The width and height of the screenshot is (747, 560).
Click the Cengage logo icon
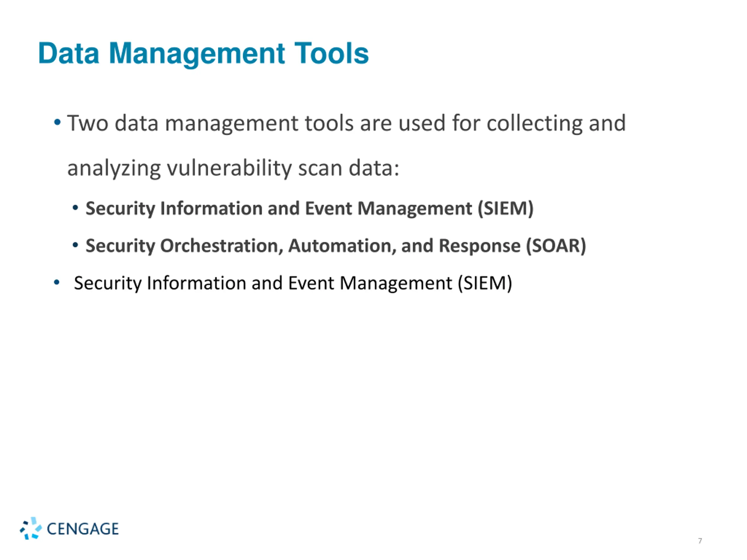click(x=31, y=528)
